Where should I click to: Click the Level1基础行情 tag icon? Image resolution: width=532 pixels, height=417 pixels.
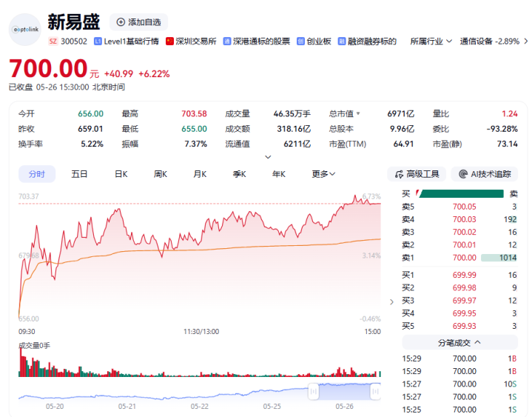98,41
